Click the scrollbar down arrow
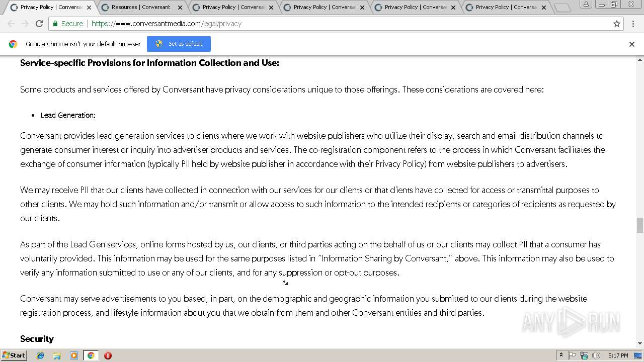644x362 pixels. tap(640, 343)
